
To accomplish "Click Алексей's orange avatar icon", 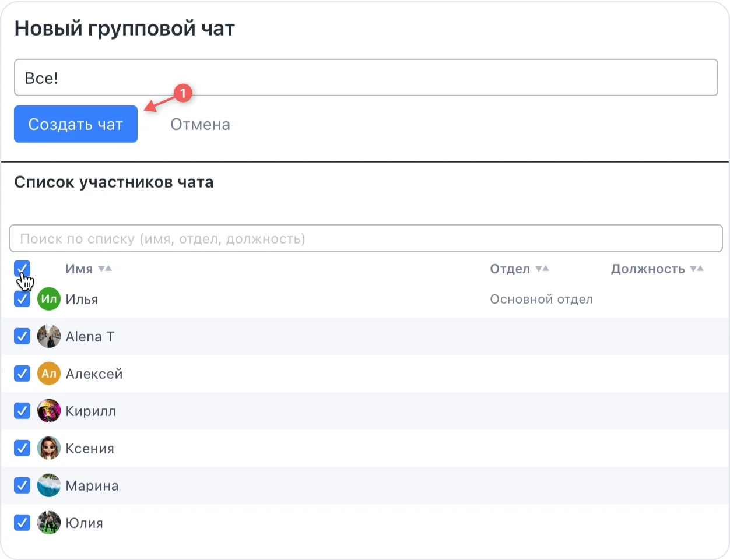I will click(x=49, y=374).
